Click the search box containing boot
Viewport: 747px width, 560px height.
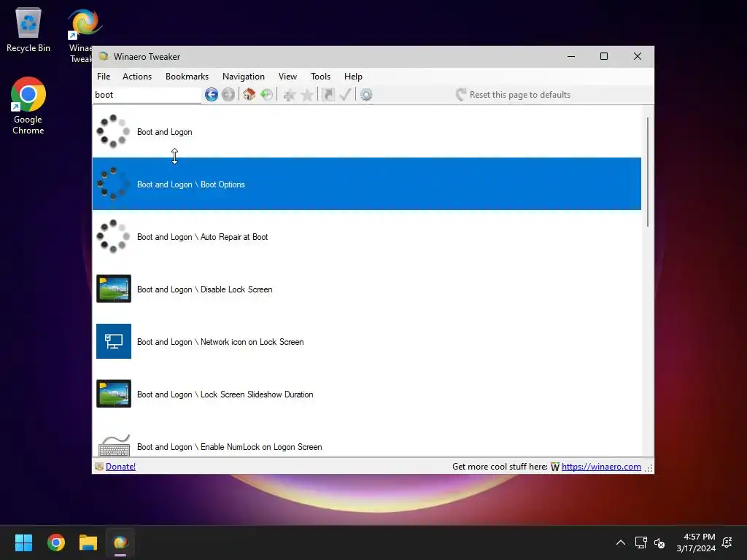147,95
